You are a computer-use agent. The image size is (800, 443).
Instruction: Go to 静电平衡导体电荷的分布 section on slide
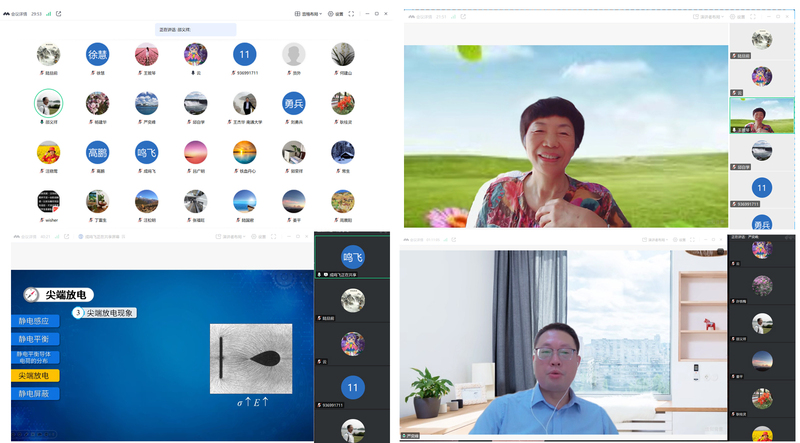pyautogui.click(x=35, y=357)
